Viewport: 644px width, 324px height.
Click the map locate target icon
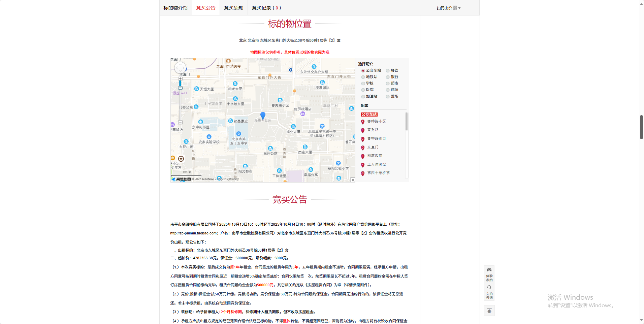pos(181,159)
